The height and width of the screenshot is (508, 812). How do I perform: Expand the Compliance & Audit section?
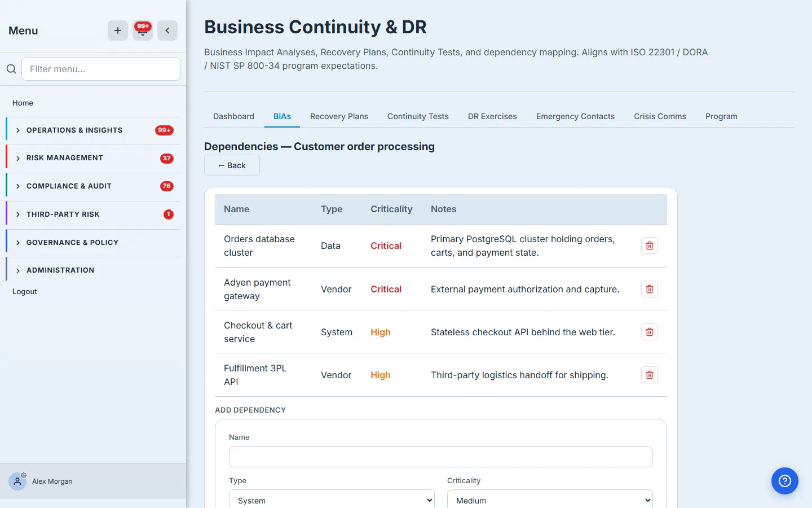coord(93,186)
